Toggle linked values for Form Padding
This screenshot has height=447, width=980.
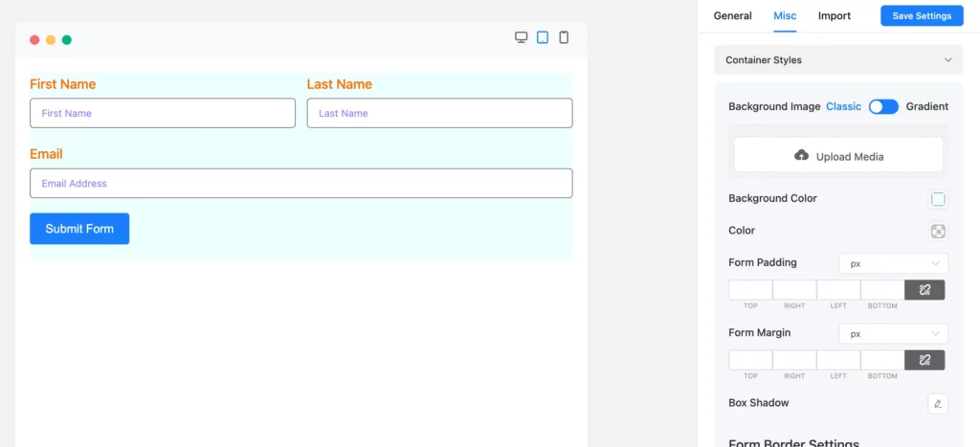pos(924,289)
